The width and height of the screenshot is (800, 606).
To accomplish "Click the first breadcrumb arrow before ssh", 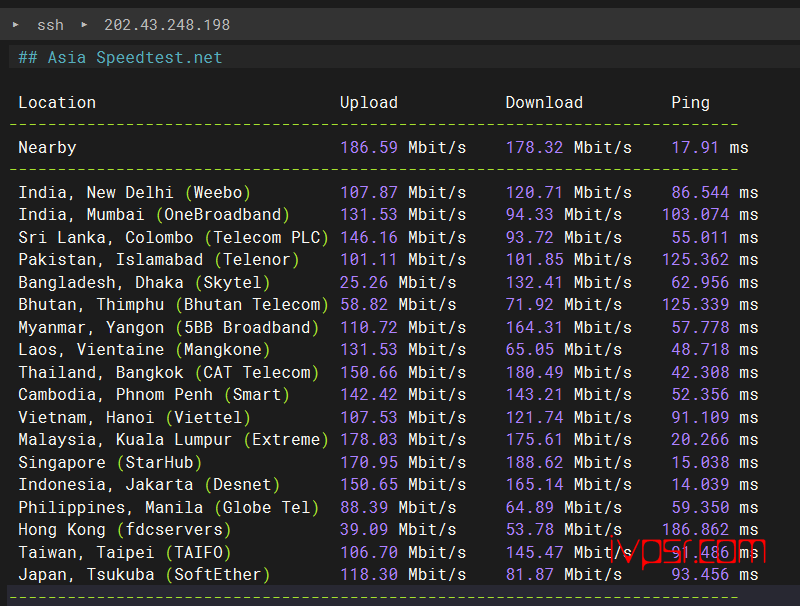I will (x=16, y=24).
